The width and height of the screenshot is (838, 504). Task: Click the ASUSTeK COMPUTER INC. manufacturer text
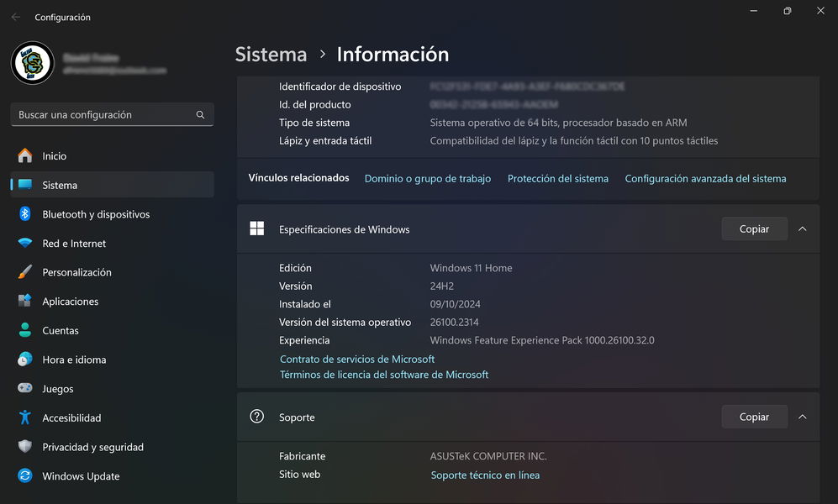point(488,456)
